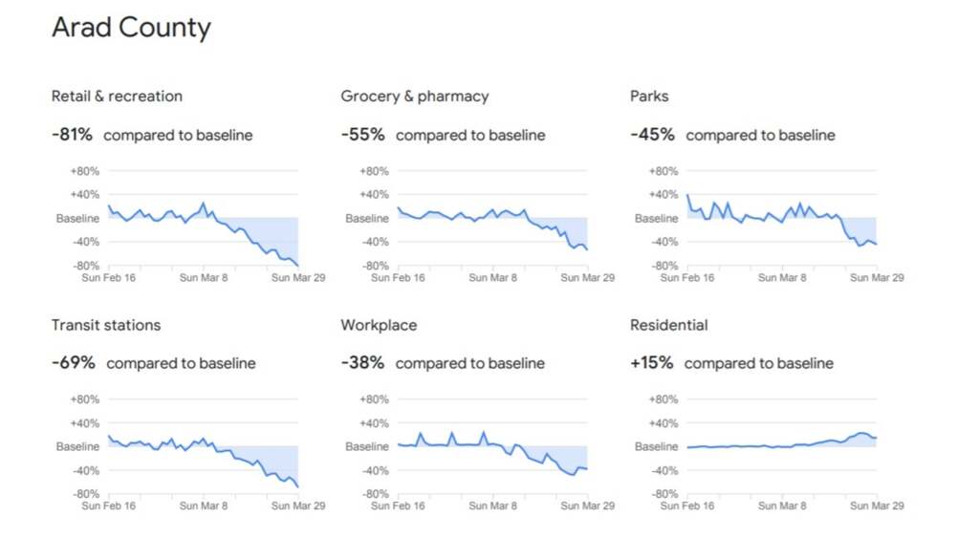Click the Transit stations heading
The height and width of the screenshot is (560, 979).
point(106,325)
